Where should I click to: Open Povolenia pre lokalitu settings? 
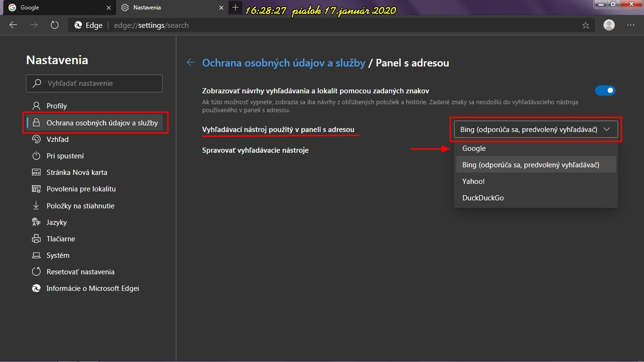[94, 189]
